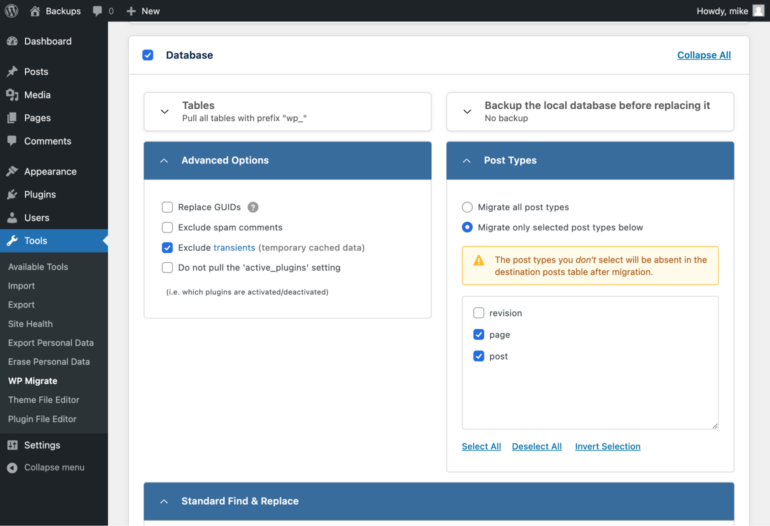Screen dimensions: 770x526
Task: Click the Media icon in sidebar
Action: pos(12,95)
